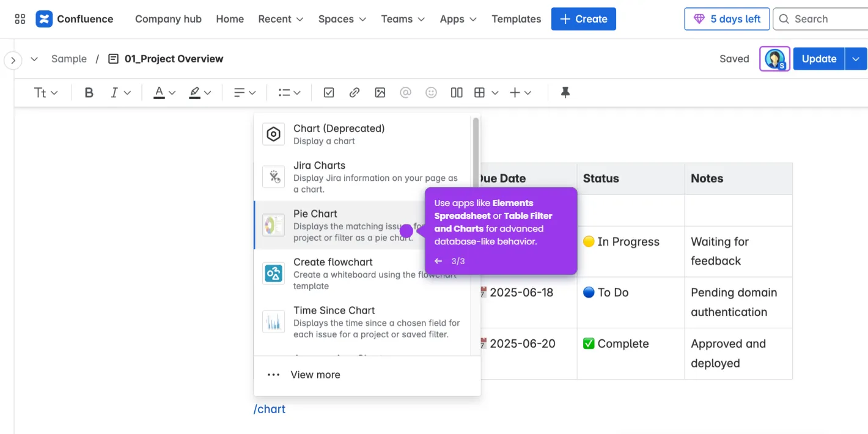This screenshot has height=434, width=868.
Task: Click the Pending domain authentication note
Action: tap(734, 302)
